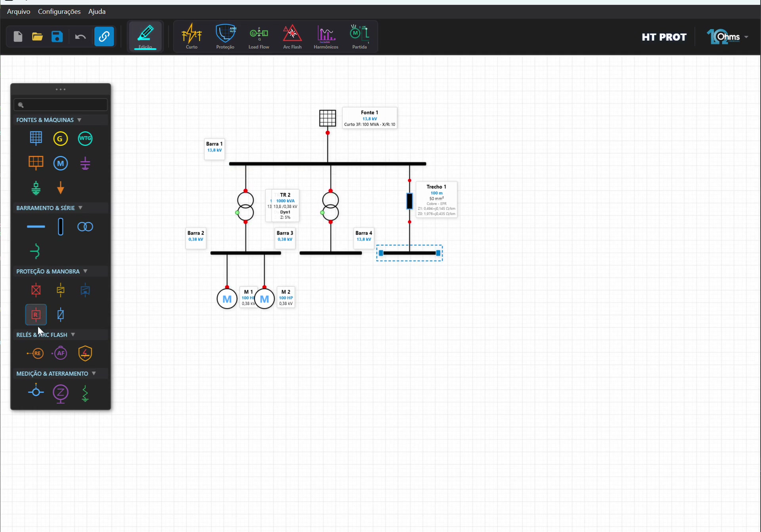Undo the last action with the arrow icon
761x532 pixels.
point(80,37)
